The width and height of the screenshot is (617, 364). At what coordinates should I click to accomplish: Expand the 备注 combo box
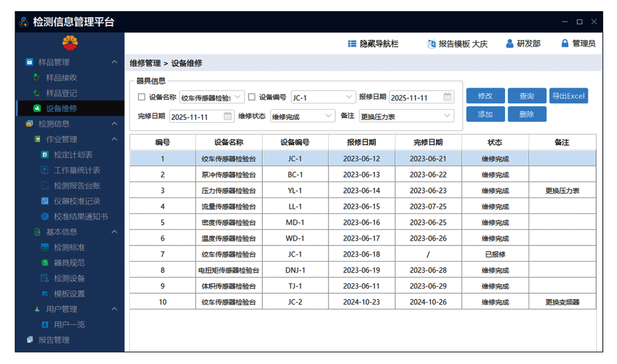tap(447, 116)
